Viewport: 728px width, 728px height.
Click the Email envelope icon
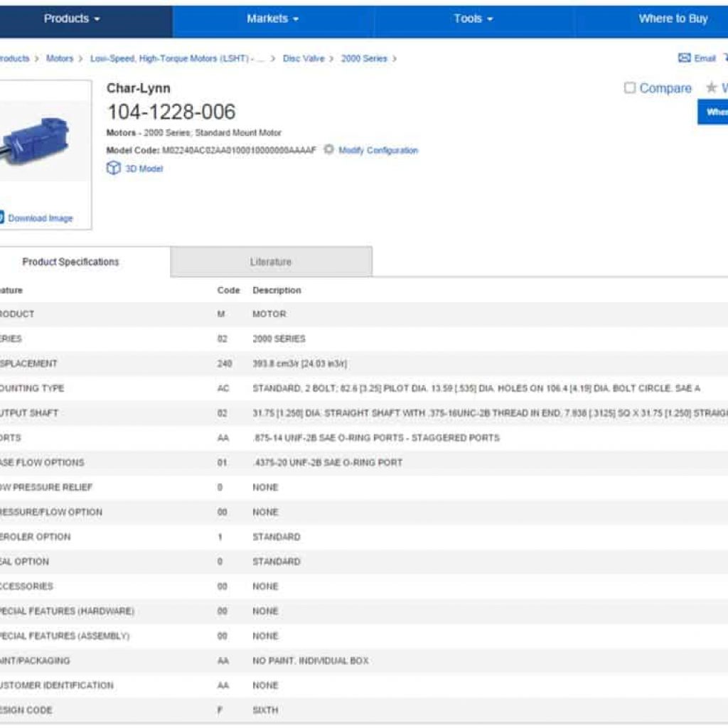click(x=683, y=58)
